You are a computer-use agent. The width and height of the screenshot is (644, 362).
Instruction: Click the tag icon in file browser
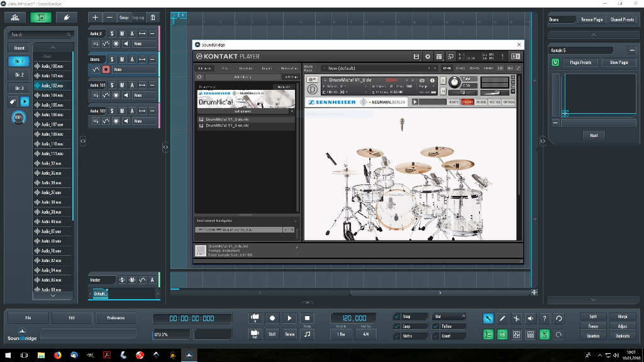click(13, 101)
